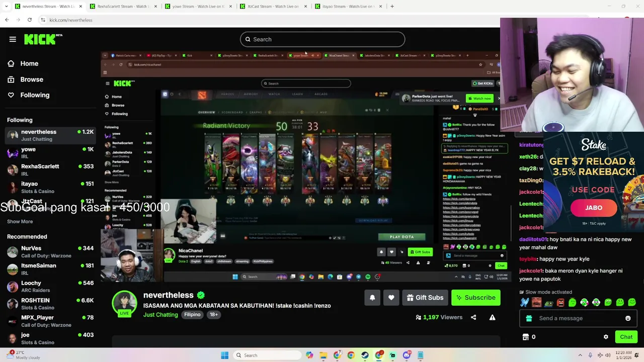Click the Filipino language tag
This screenshot has height=362, width=644.
[x=192, y=315]
